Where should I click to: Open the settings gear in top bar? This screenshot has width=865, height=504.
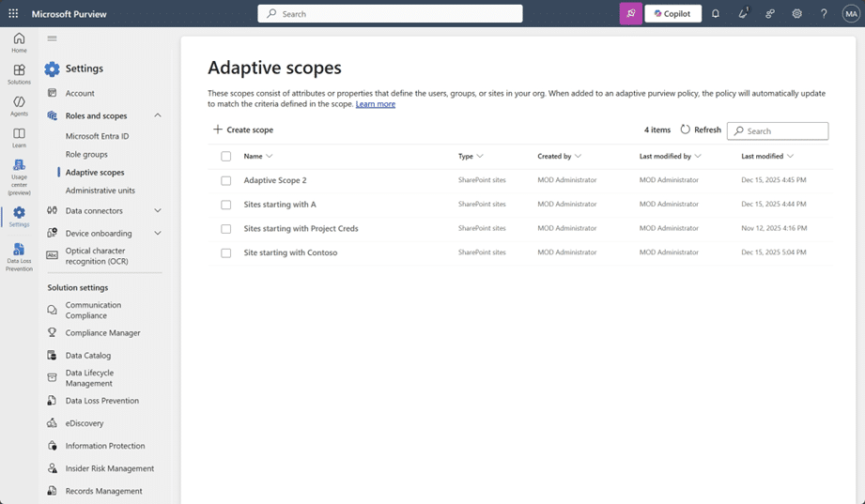tap(796, 14)
